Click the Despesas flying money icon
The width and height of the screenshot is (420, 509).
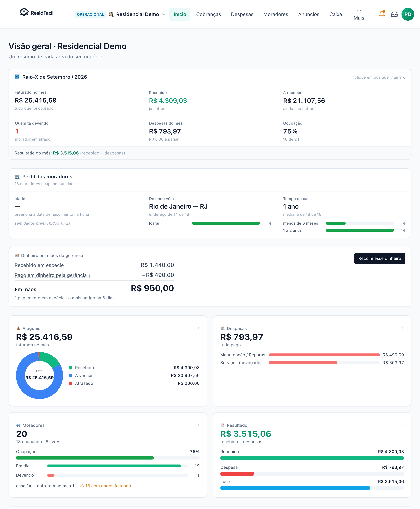click(222, 328)
